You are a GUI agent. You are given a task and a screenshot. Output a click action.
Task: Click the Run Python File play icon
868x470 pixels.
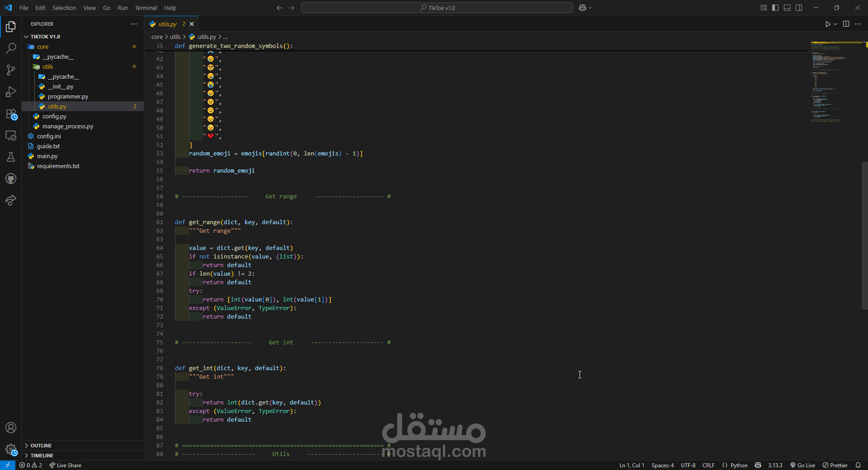tap(828, 24)
